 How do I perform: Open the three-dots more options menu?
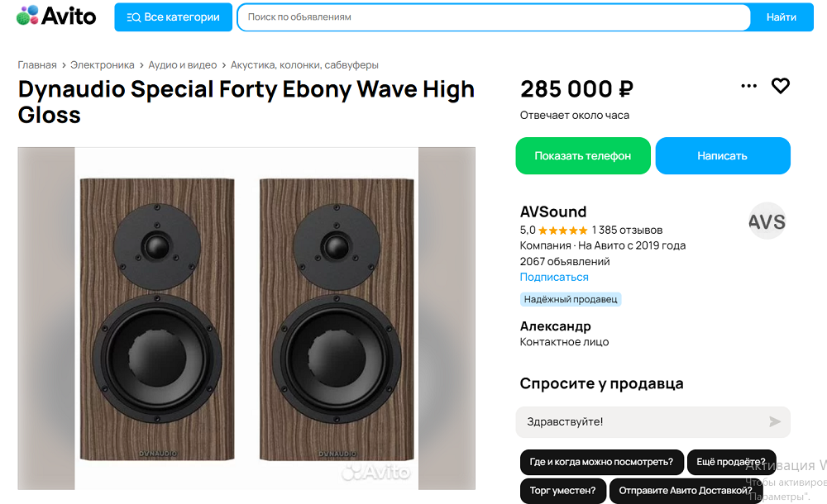coord(749,86)
